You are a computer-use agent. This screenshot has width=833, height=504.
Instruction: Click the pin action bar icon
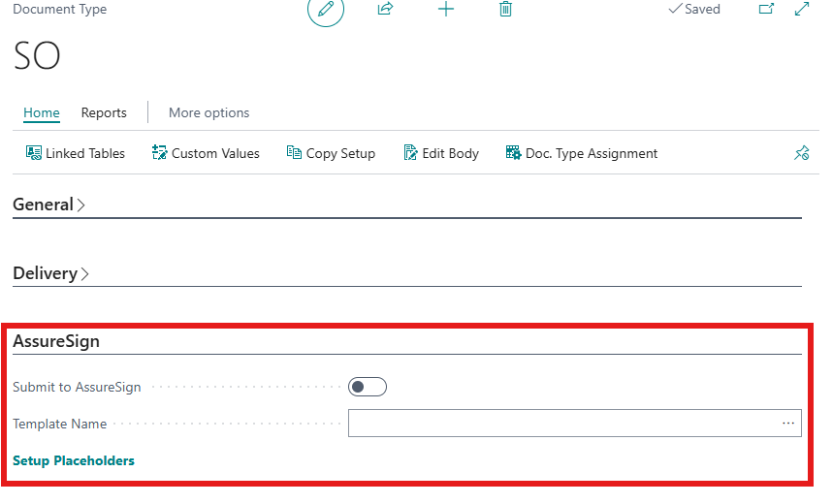tap(801, 153)
